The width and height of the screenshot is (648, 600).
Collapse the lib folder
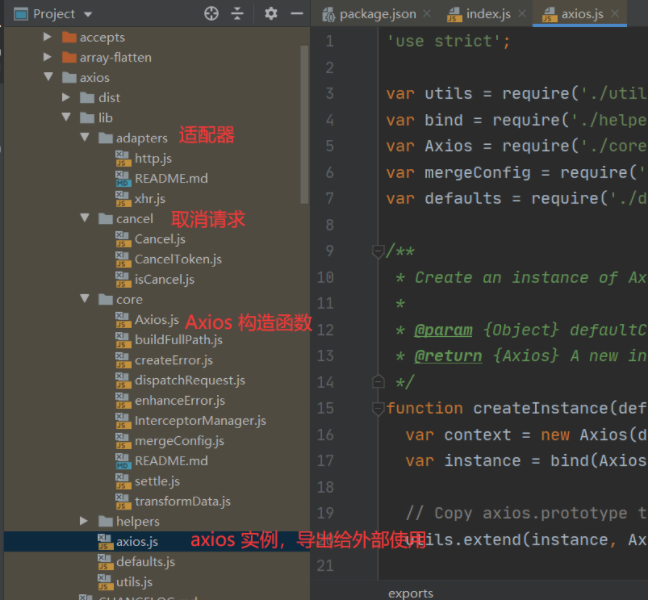(67, 117)
